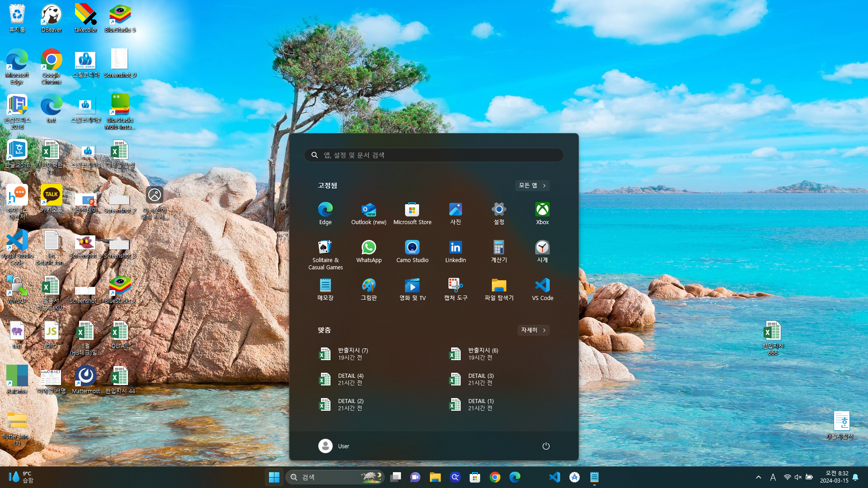The width and height of the screenshot is (868, 488).
Task: Click the Start menu search field
Action: (x=434, y=155)
